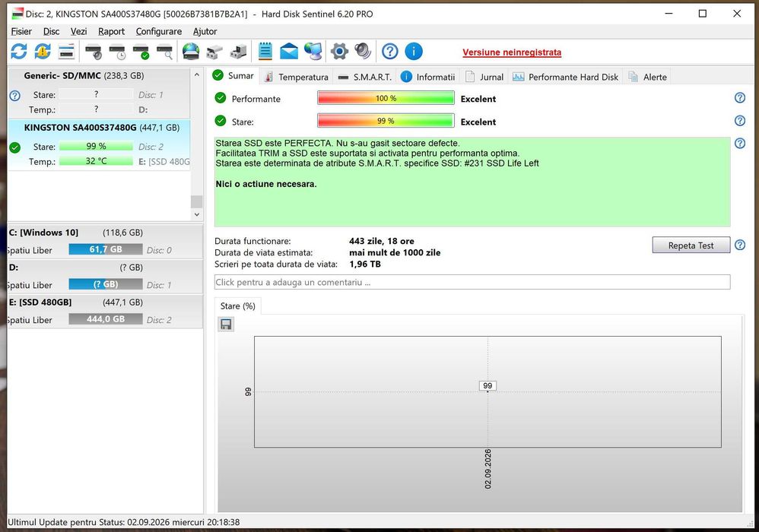This screenshot has width=759, height=532.
Task: Switch to the S.M.A.R.T. tab
Action: click(365, 77)
